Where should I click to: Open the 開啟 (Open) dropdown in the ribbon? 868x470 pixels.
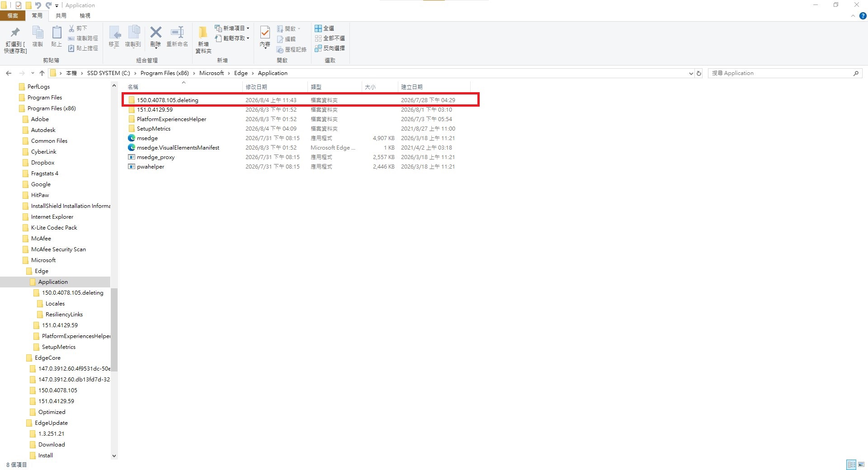pyautogui.click(x=289, y=28)
